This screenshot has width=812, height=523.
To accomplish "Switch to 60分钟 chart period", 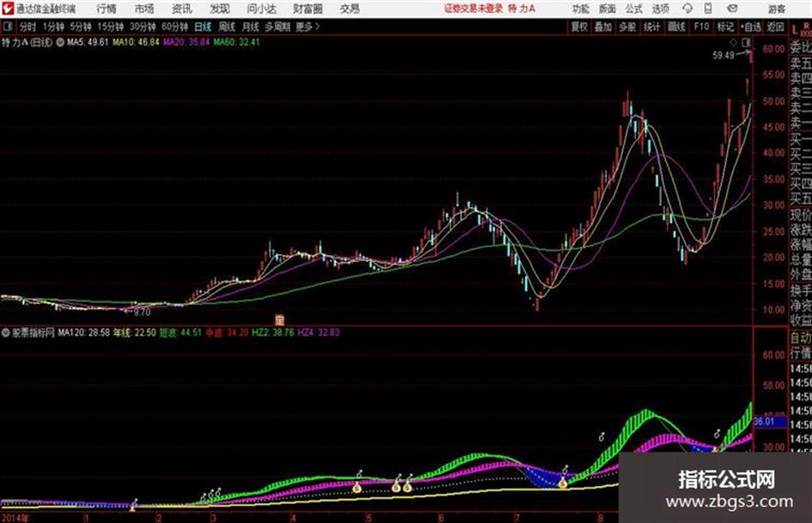I will 174,27.
